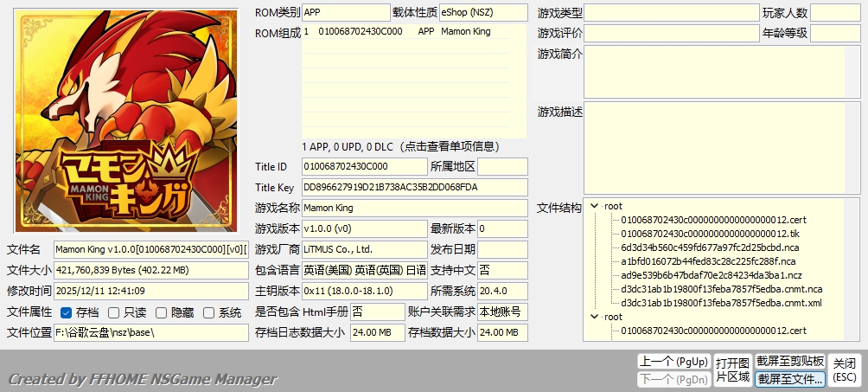Click the Mamon King cover artwork
The width and height of the screenshot is (868, 392).
[x=126, y=120]
